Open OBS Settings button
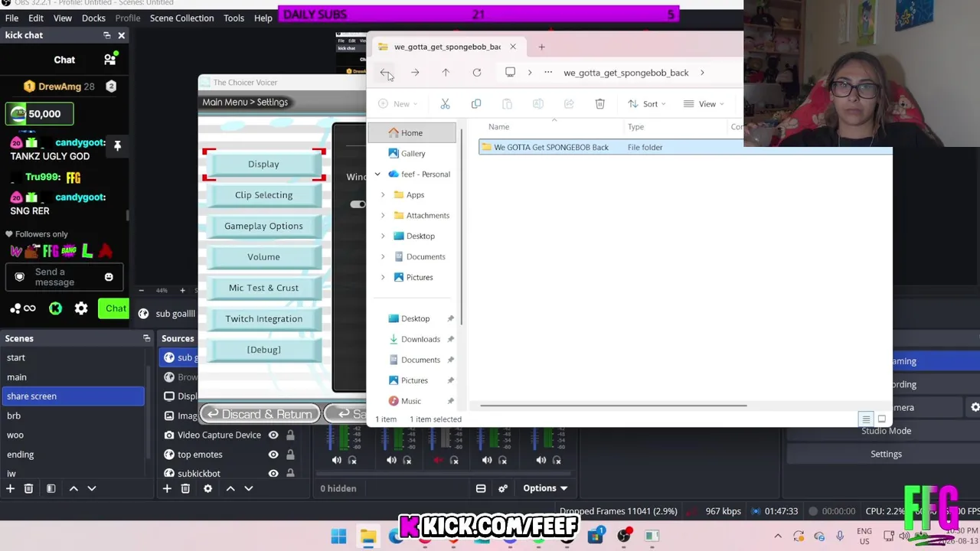The width and height of the screenshot is (980, 551). click(886, 454)
